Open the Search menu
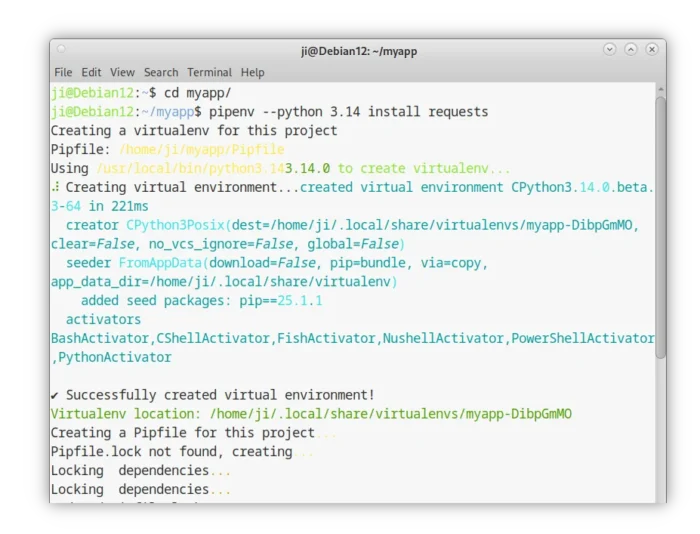700x534 pixels. coord(161,72)
